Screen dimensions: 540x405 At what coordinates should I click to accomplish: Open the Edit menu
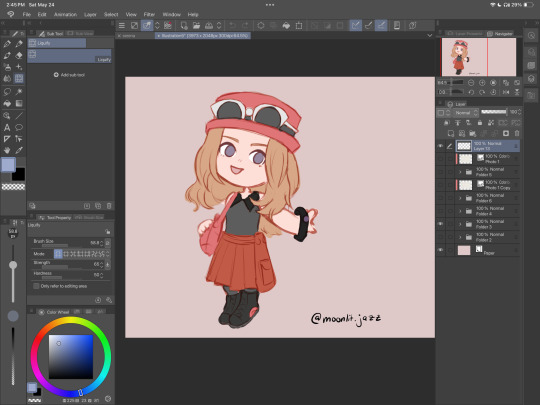pyautogui.click(x=42, y=14)
